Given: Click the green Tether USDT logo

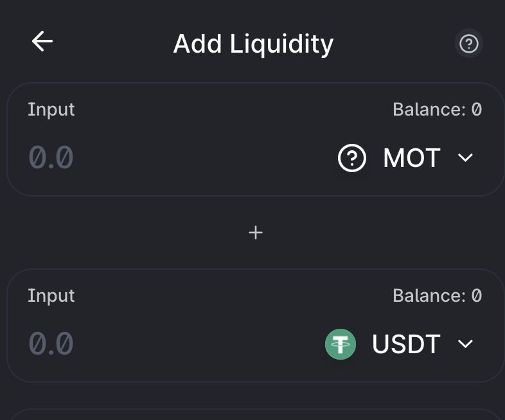Looking at the screenshot, I should coord(341,344).
